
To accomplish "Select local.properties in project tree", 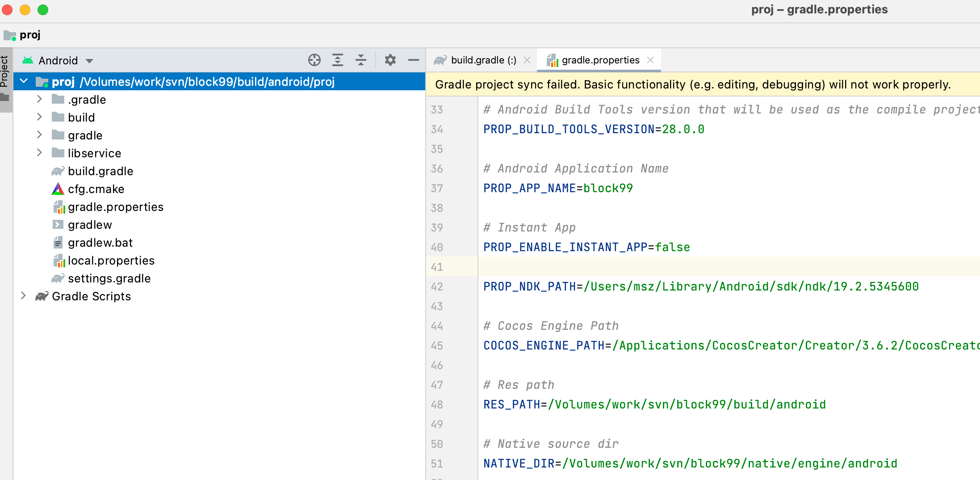I will pyautogui.click(x=111, y=261).
